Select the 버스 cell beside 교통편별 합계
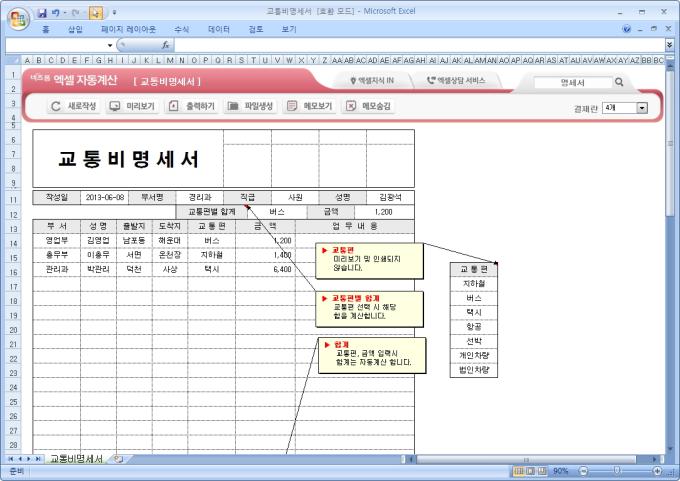This screenshot has width=680, height=481. 277,212
